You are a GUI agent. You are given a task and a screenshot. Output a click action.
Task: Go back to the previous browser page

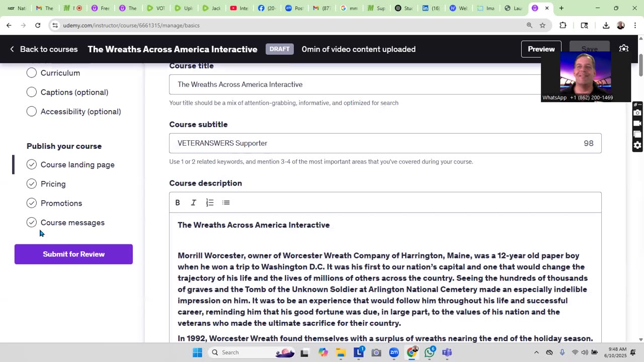(x=9, y=25)
